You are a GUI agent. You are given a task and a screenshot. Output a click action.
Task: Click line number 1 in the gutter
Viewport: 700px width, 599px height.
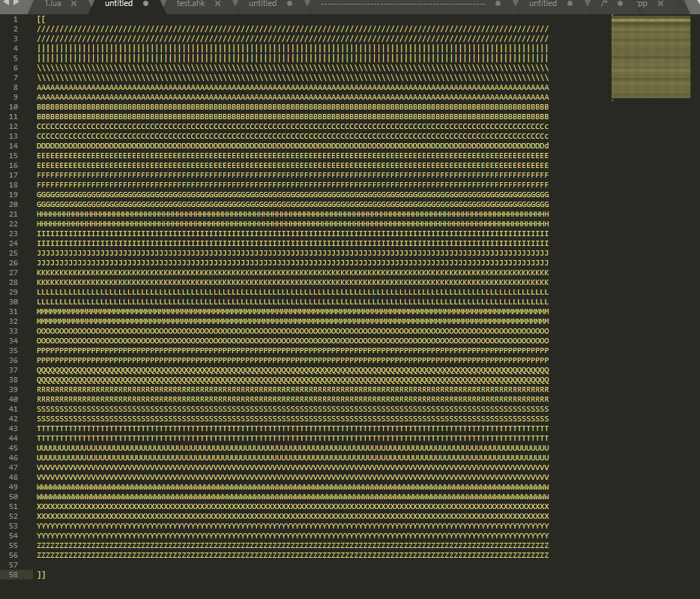click(16, 19)
